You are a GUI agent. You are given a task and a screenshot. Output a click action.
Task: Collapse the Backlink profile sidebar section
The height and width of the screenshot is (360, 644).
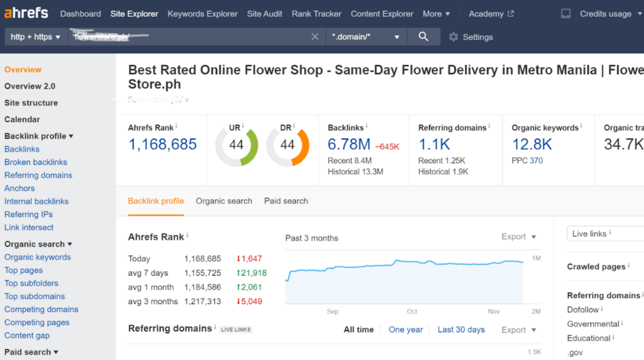tap(38, 136)
